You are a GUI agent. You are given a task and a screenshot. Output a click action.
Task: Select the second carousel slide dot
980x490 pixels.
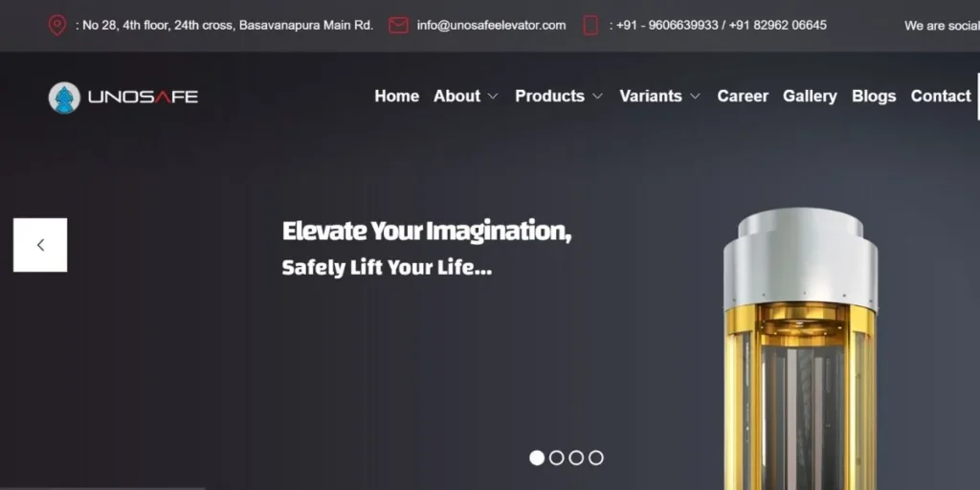coord(556,457)
